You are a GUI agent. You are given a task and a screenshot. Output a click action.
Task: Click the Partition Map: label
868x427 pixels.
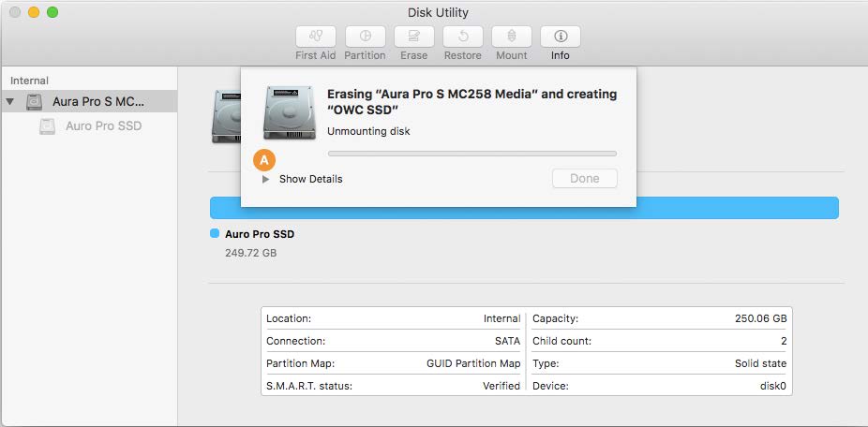click(301, 364)
